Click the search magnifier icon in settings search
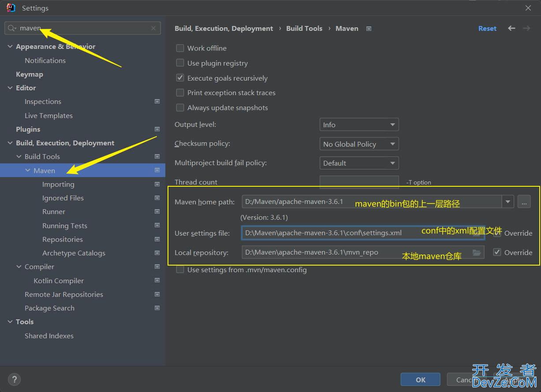Screen dimensions: 541x392 click(11, 28)
